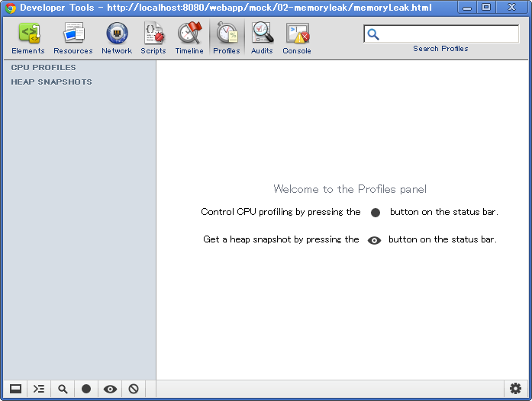The image size is (532, 401).
Task: Select CPU PROFILES sidebar section
Action: [44, 67]
